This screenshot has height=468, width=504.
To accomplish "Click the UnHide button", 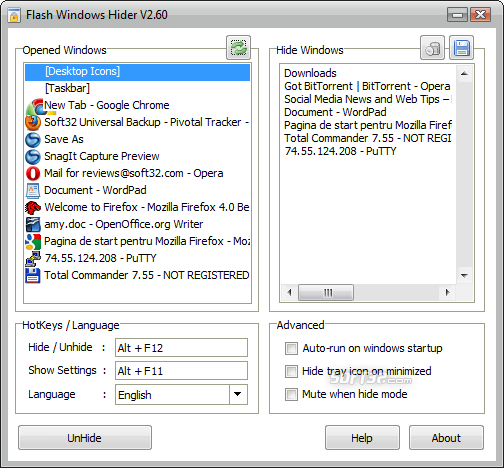I will pyautogui.click(x=85, y=438).
